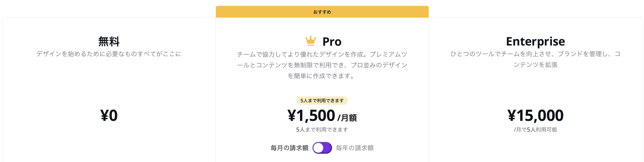Viewport: 644px width, 162px height.
Task: Select the Enterprise plan heading
Action: pyautogui.click(x=535, y=42)
